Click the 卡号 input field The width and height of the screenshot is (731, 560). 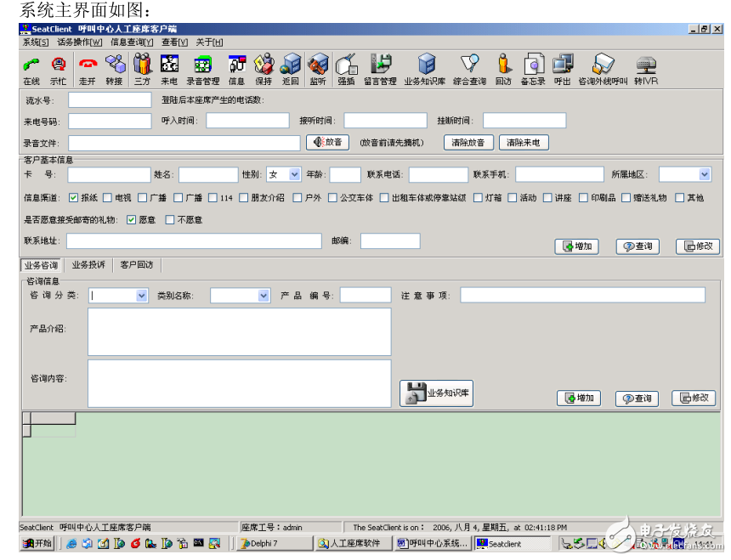(x=108, y=174)
